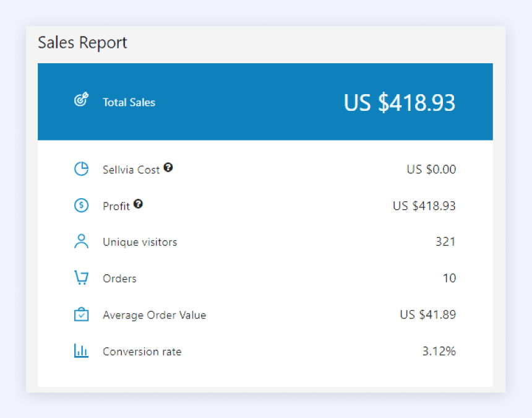Click the Conversion rate bar chart icon
Viewport: 532px width, 418px height.
tap(82, 351)
